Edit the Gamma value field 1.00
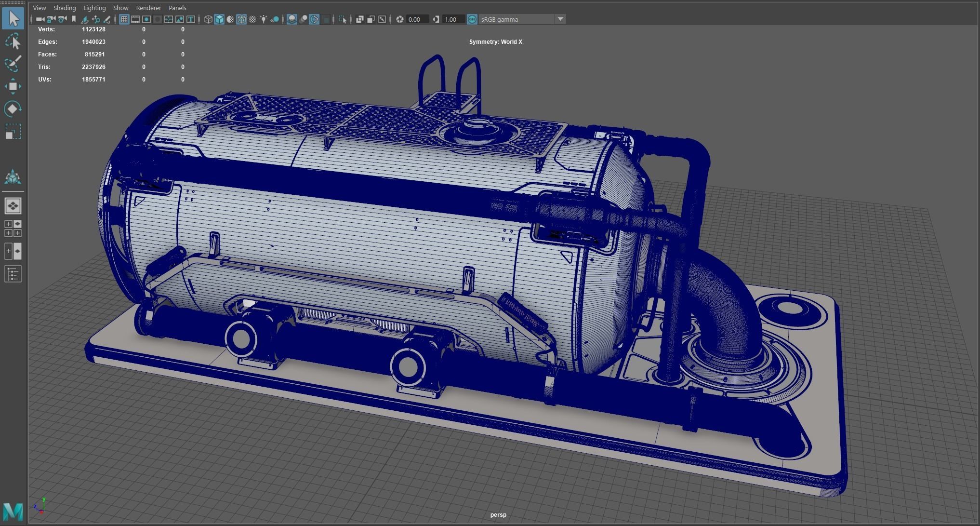980x526 pixels. point(454,19)
